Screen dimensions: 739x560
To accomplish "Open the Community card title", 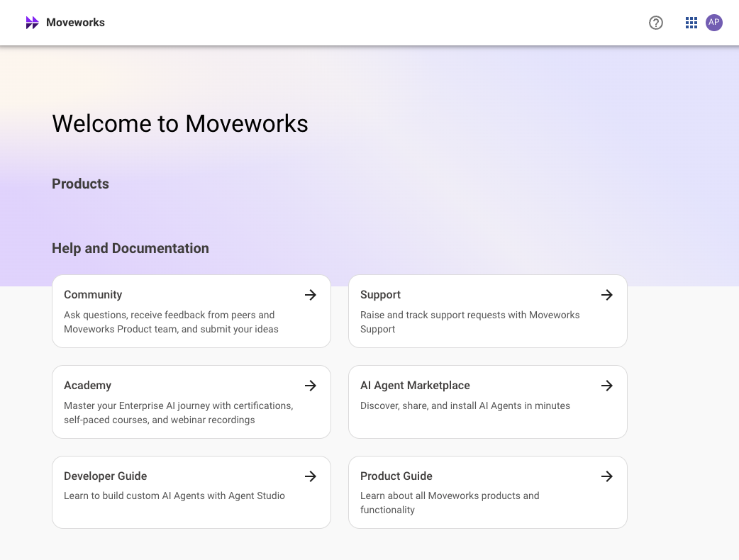I will point(93,295).
